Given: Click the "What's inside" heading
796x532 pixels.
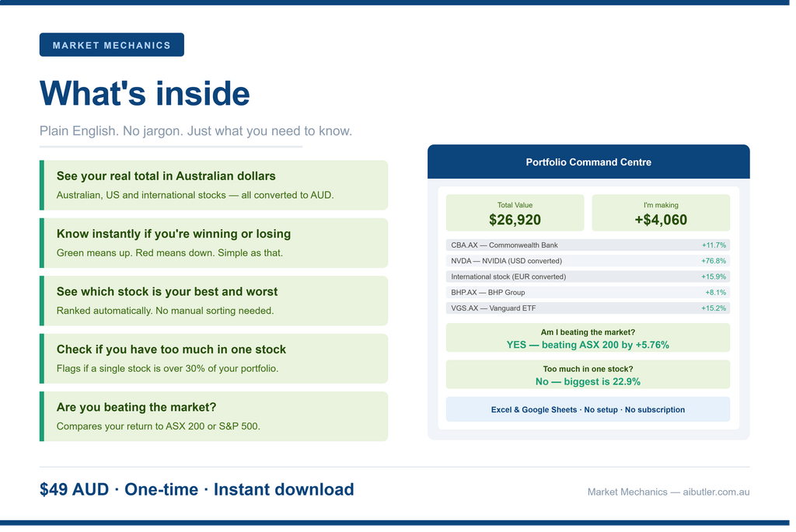Looking at the screenshot, I should point(145,93).
